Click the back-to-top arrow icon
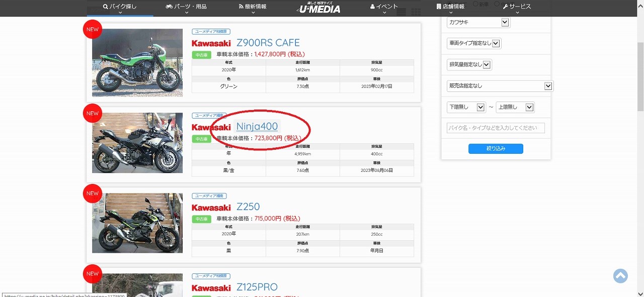The image size is (644, 297). [x=620, y=276]
